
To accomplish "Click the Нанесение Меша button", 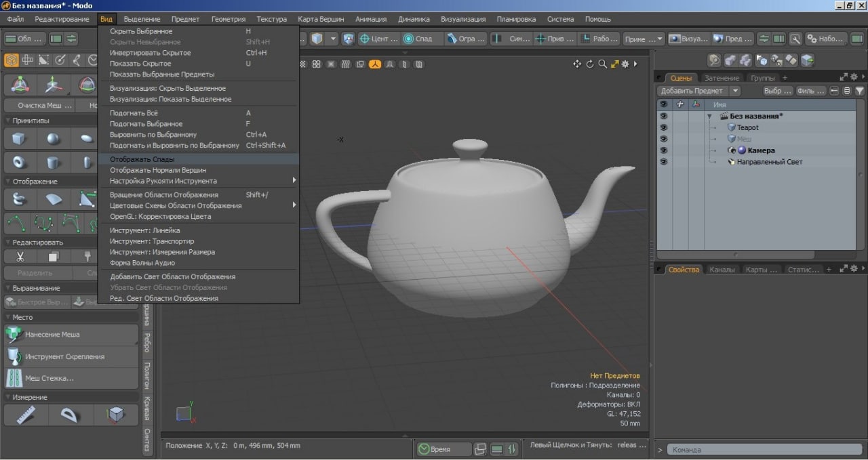I will pyautogui.click(x=52, y=335).
